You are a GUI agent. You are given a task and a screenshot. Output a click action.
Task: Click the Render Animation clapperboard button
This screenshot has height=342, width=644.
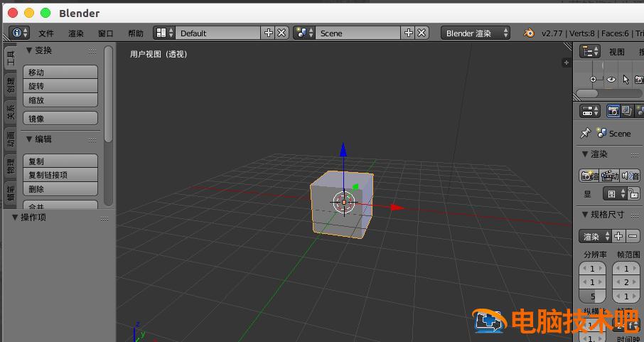click(609, 176)
